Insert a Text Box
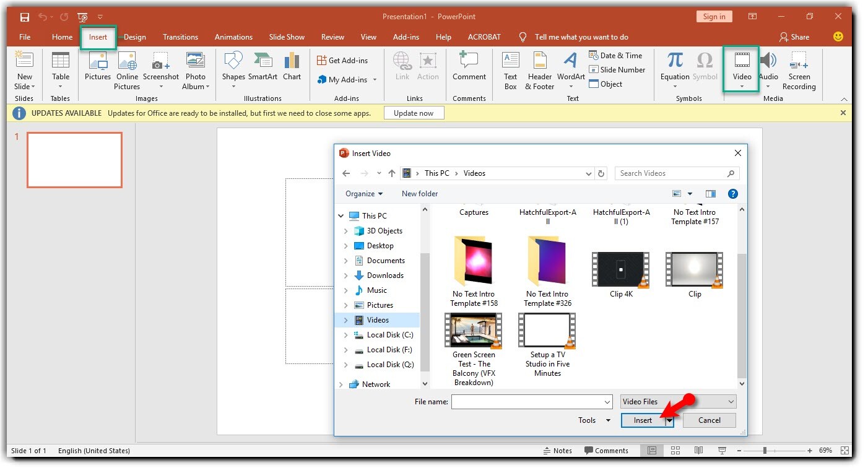The image size is (868, 473). (510, 71)
